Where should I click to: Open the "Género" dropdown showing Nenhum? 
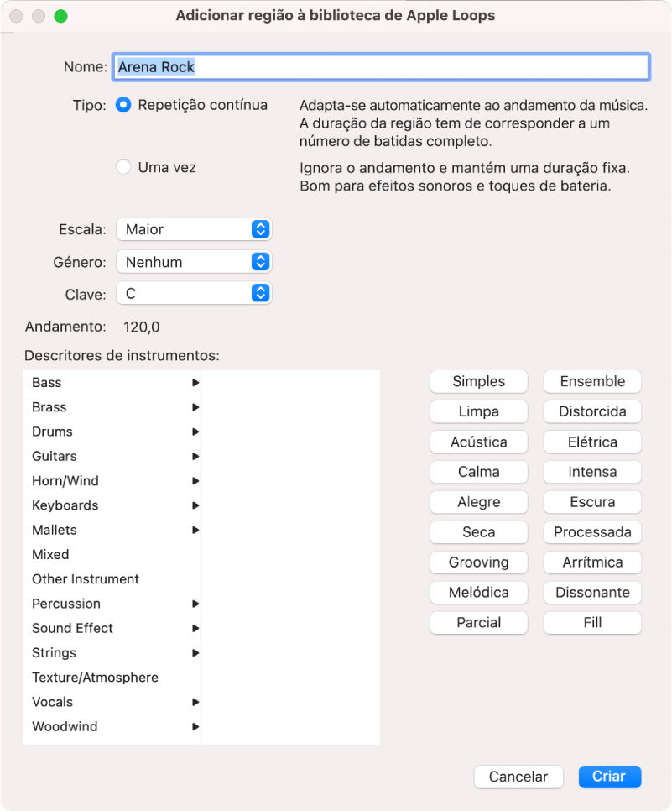(x=194, y=261)
